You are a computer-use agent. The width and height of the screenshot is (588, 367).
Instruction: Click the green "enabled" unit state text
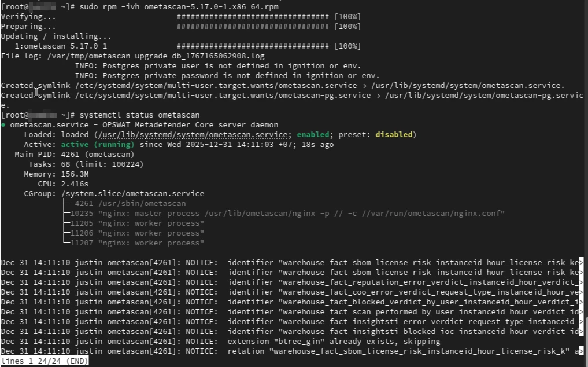click(315, 135)
